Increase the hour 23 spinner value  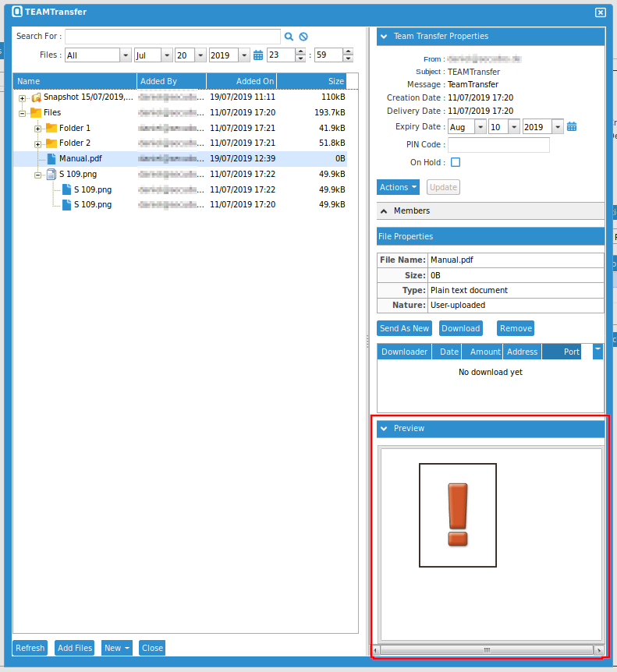(x=300, y=52)
